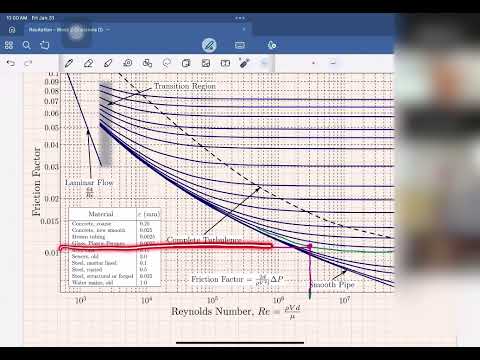Tap the 'Transition Region' label
Image resolution: width=480 pixels, height=360 pixels.
point(184,86)
